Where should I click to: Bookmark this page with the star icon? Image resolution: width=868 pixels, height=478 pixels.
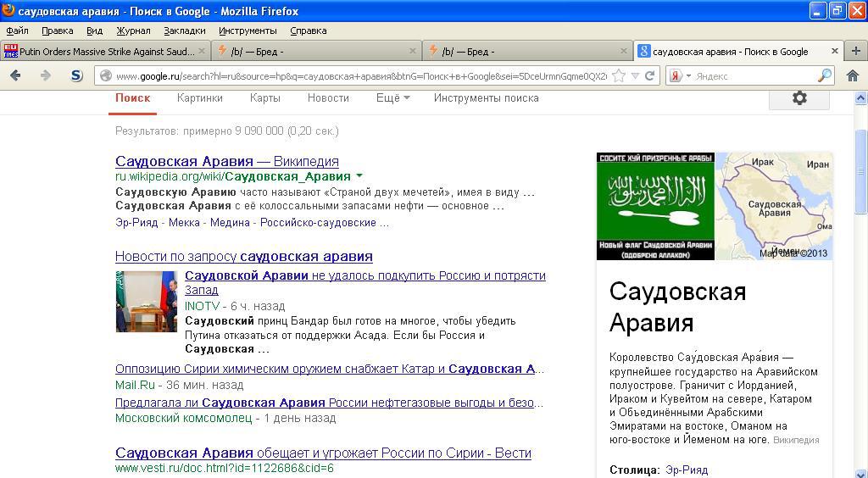620,75
